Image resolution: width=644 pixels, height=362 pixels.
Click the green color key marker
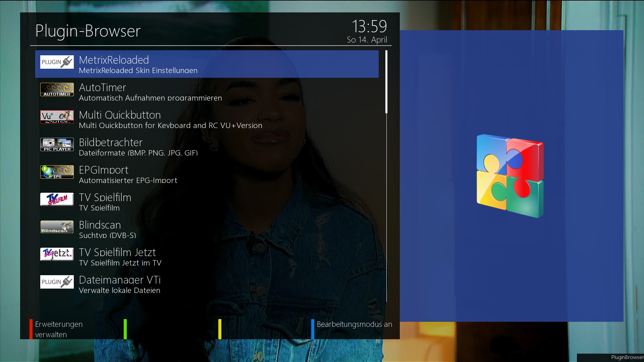point(125,329)
